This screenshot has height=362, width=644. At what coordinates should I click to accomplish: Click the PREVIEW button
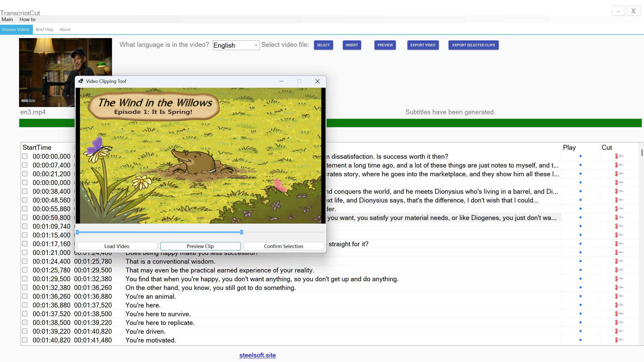(385, 45)
